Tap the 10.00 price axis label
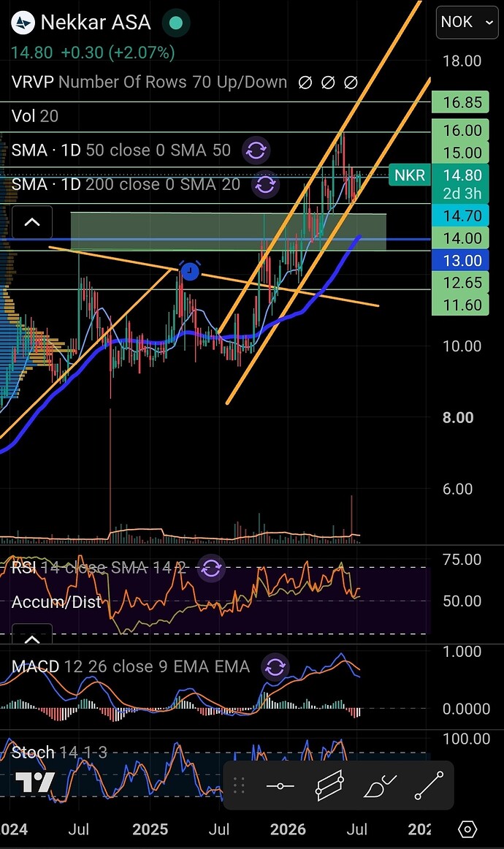 (462, 346)
